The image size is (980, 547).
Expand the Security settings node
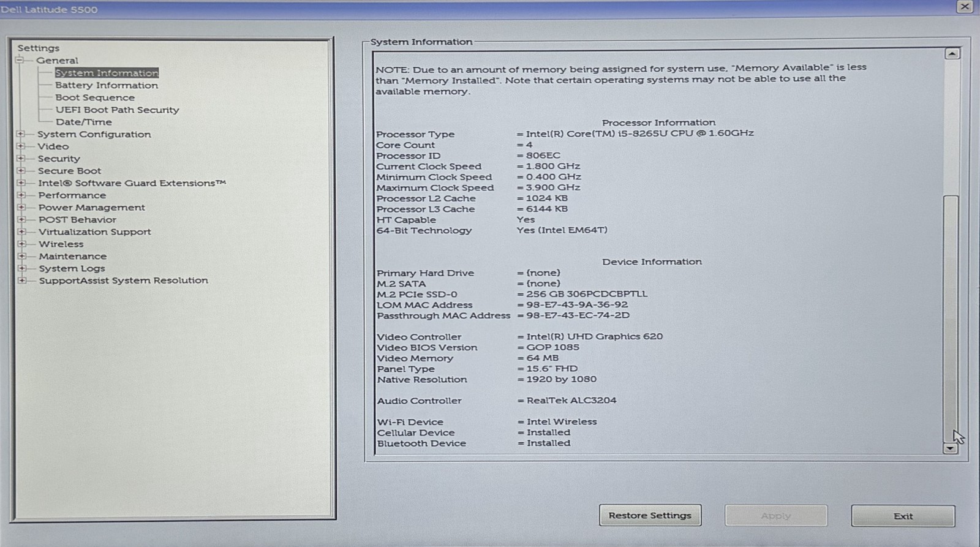(21, 158)
